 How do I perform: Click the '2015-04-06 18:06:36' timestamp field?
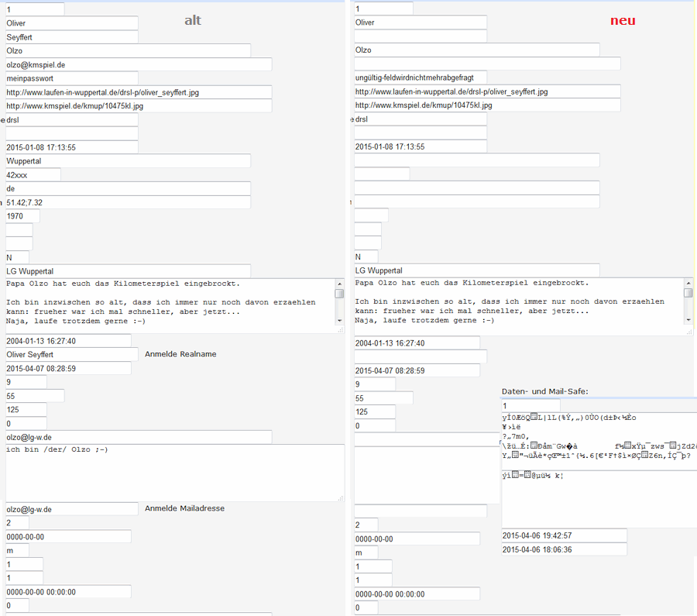[x=564, y=549]
